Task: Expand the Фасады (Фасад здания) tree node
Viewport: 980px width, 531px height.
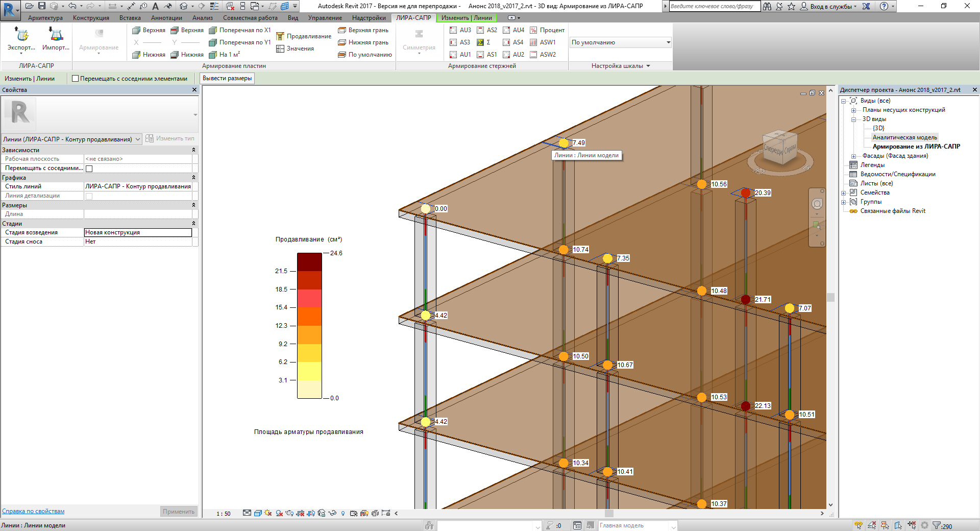Action: point(853,156)
